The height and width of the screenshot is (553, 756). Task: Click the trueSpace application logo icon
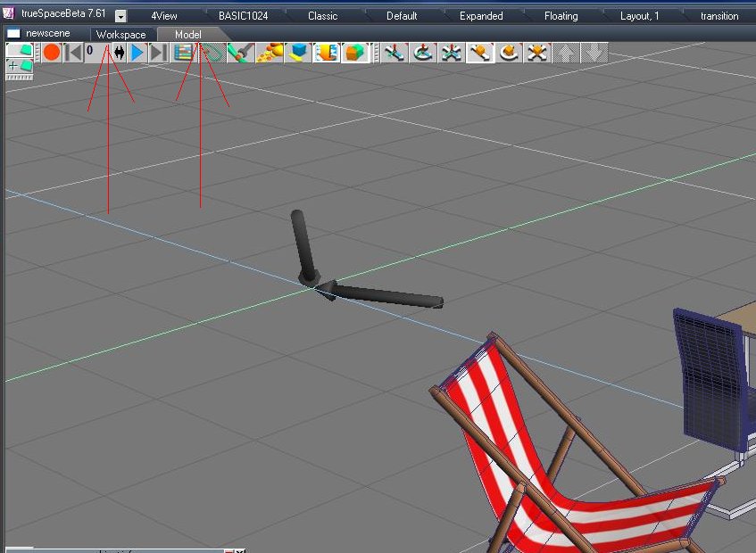click(x=8, y=13)
